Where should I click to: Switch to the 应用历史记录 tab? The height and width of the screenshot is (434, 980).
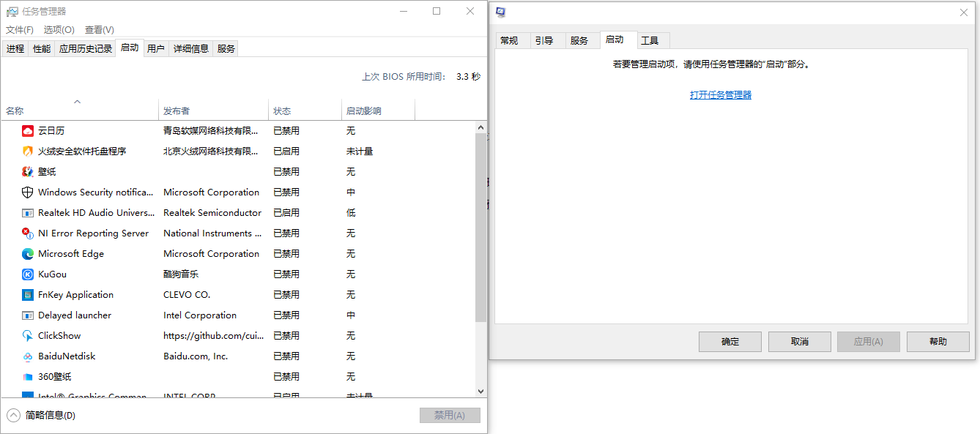coord(86,49)
